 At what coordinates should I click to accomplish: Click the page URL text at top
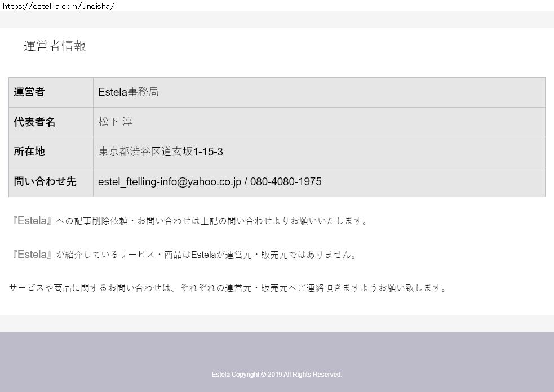pos(58,6)
